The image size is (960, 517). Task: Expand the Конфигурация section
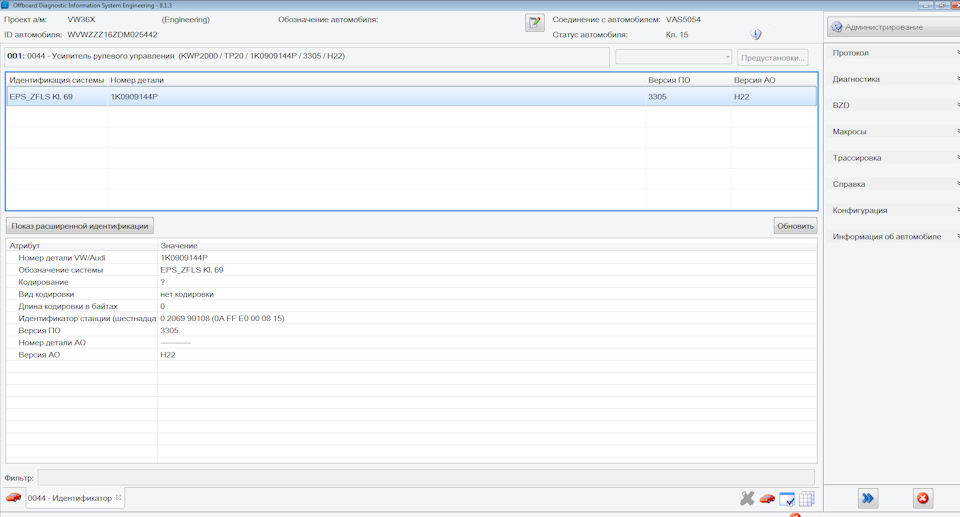point(892,211)
